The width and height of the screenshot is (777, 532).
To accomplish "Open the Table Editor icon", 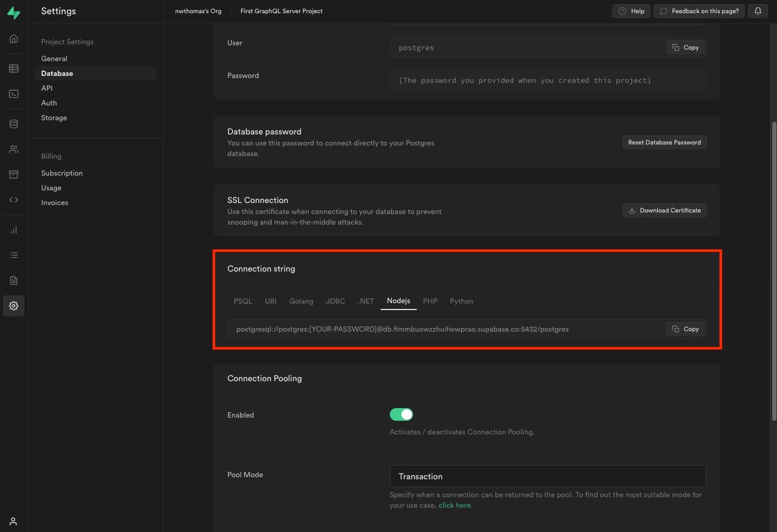I will 14,69.
